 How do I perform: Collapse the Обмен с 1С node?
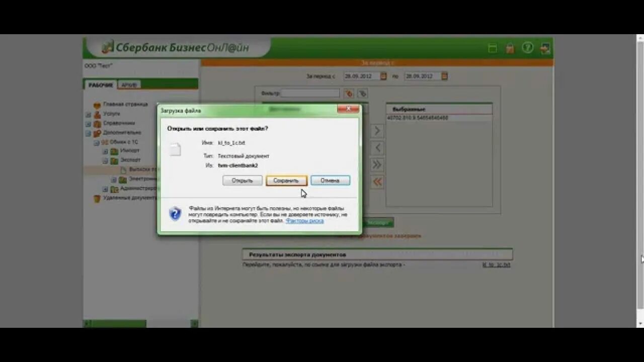[97, 142]
